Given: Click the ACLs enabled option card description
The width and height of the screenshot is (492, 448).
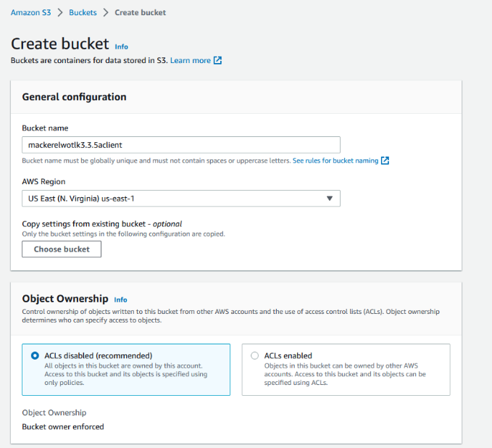Looking at the screenshot, I should [x=343, y=374].
